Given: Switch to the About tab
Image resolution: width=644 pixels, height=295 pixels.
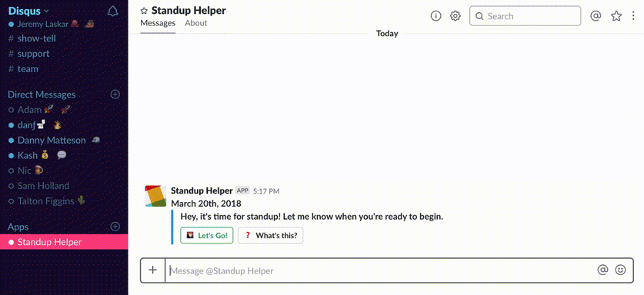Looking at the screenshot, I should tap(196, 23).
